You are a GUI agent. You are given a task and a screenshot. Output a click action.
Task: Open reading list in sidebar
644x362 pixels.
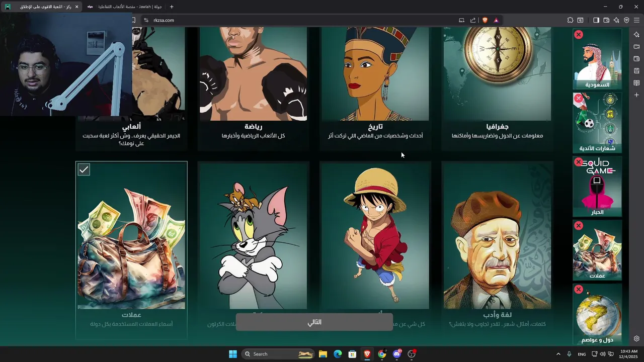(x=636, y=83)
